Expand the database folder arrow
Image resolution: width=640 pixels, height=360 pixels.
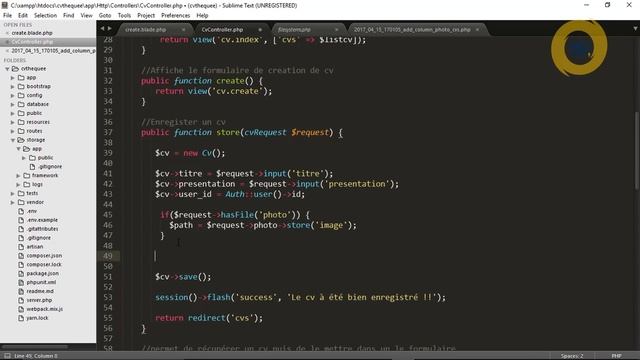coord(13,104)
